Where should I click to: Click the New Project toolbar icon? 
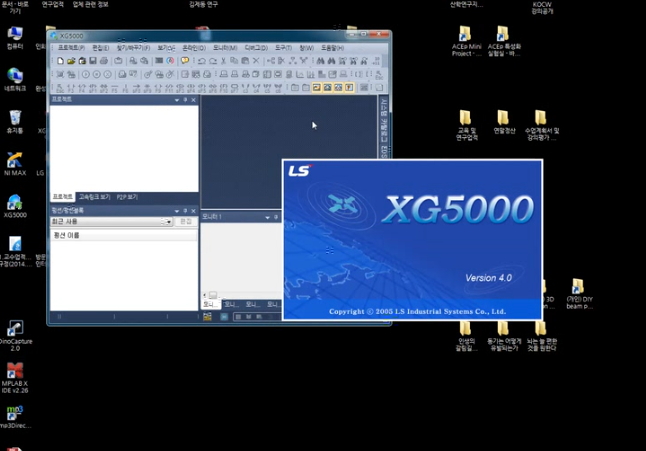point(61,61)
